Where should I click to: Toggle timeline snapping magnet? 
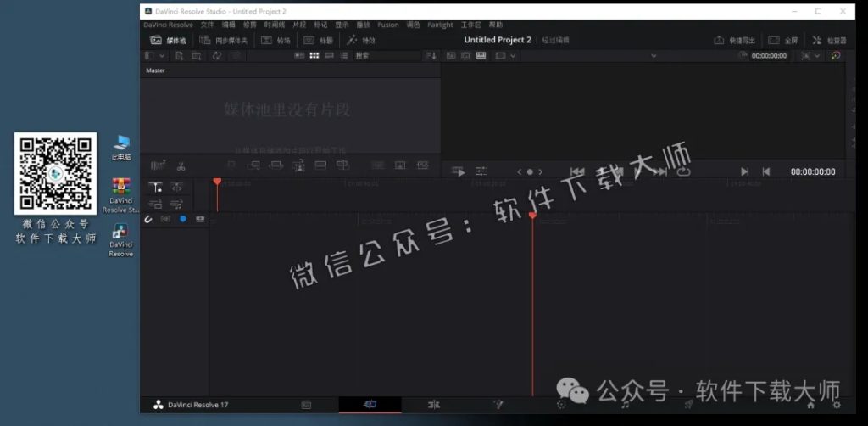pyautogui.click(x=147, y=220)
